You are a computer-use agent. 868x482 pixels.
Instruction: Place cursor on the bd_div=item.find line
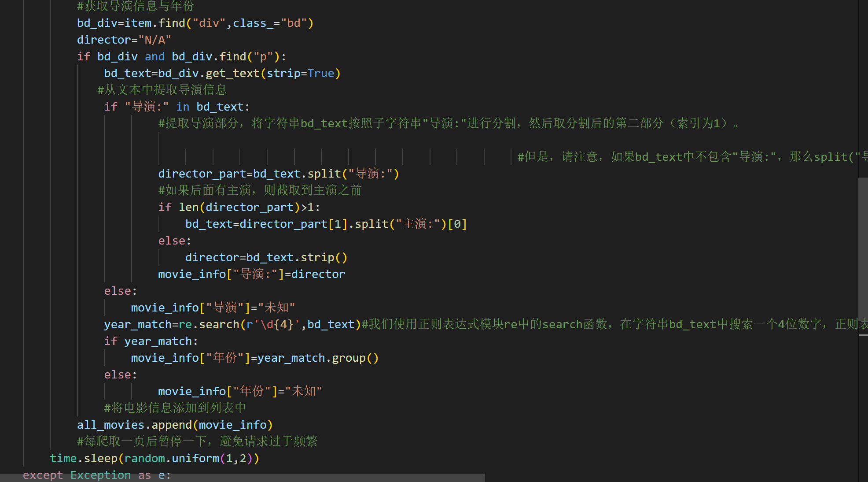tap(194, 23)
